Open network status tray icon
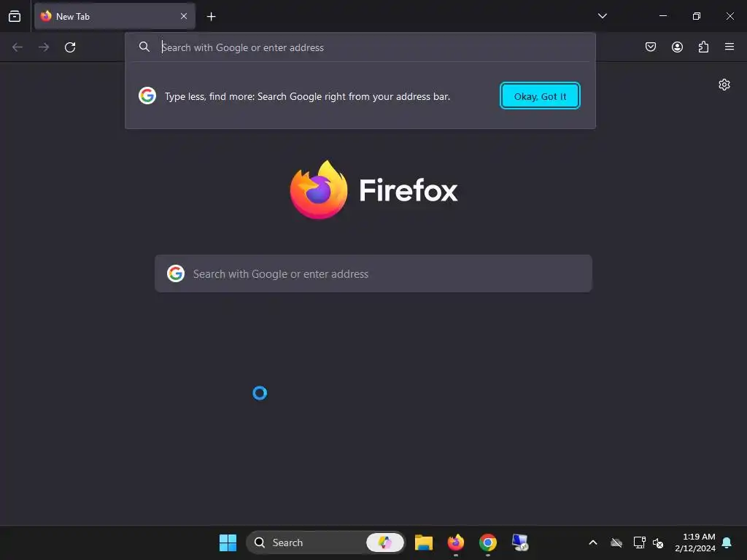 639,542
